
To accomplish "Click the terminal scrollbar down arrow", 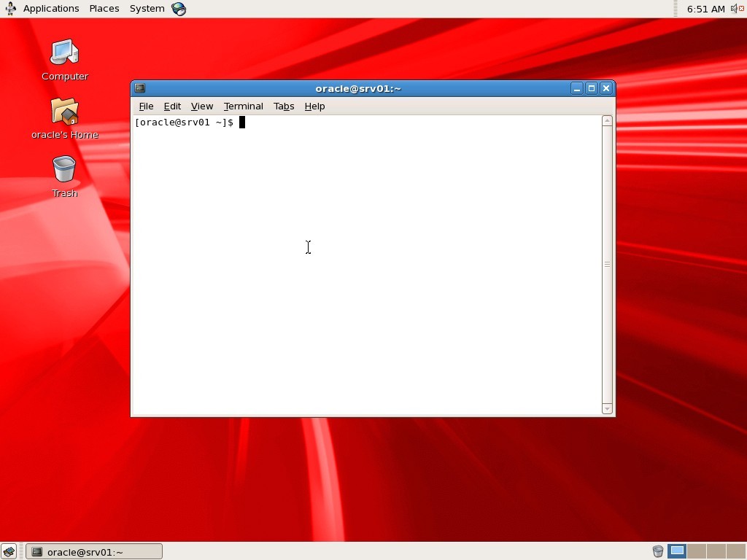I will tap(607, 408).
